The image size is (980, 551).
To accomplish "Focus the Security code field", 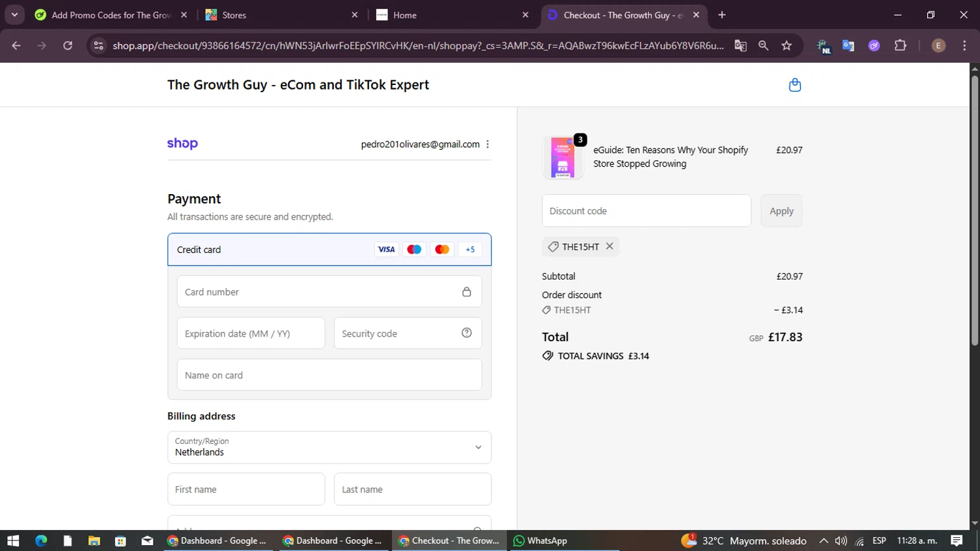I will pyautogui.click(x=408, y=333).
